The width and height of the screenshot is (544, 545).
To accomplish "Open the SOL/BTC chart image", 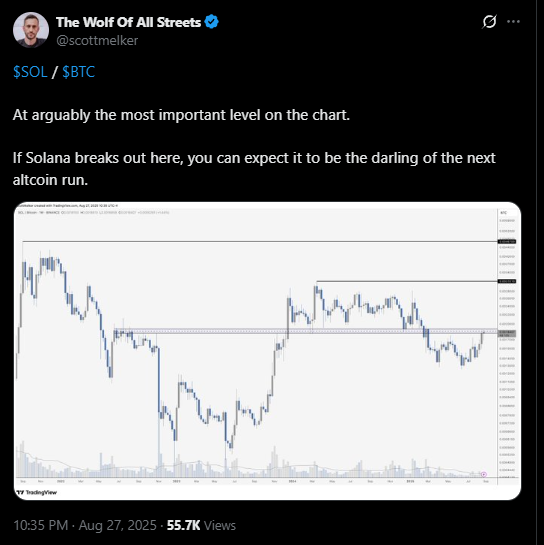I will pyautogui.click(x=267, y=351).
